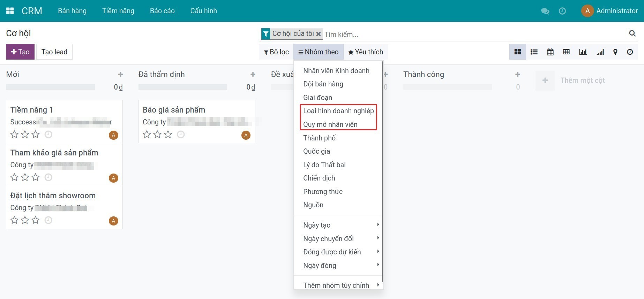Open the apps grid home menu
This screenshot has height=299, width=644.
click(x=10, y=11)
